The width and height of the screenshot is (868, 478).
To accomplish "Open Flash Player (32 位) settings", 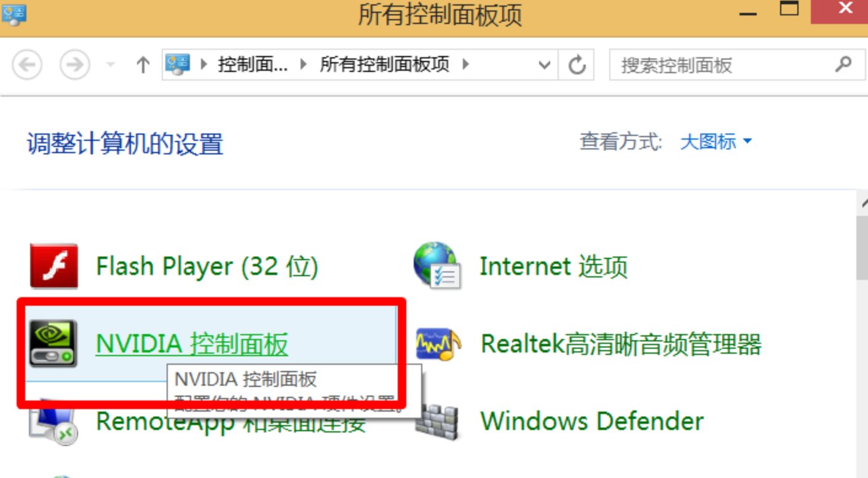I will click(x=206, y=266).
